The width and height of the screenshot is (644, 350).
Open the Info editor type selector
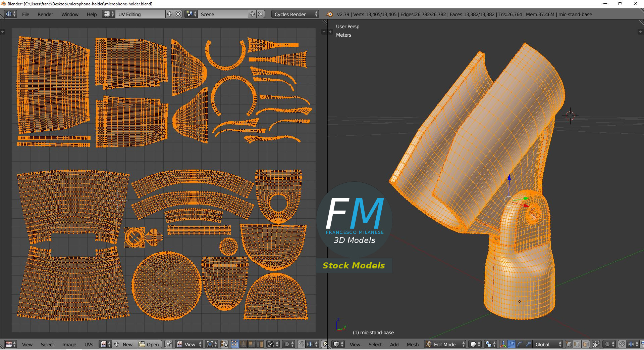[x=10, y=14]
